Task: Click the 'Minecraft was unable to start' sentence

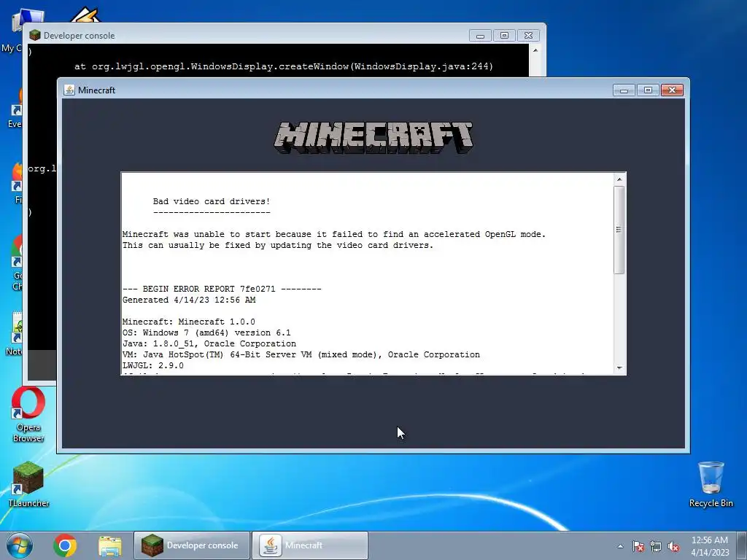Action: click(x=334, y=234)
